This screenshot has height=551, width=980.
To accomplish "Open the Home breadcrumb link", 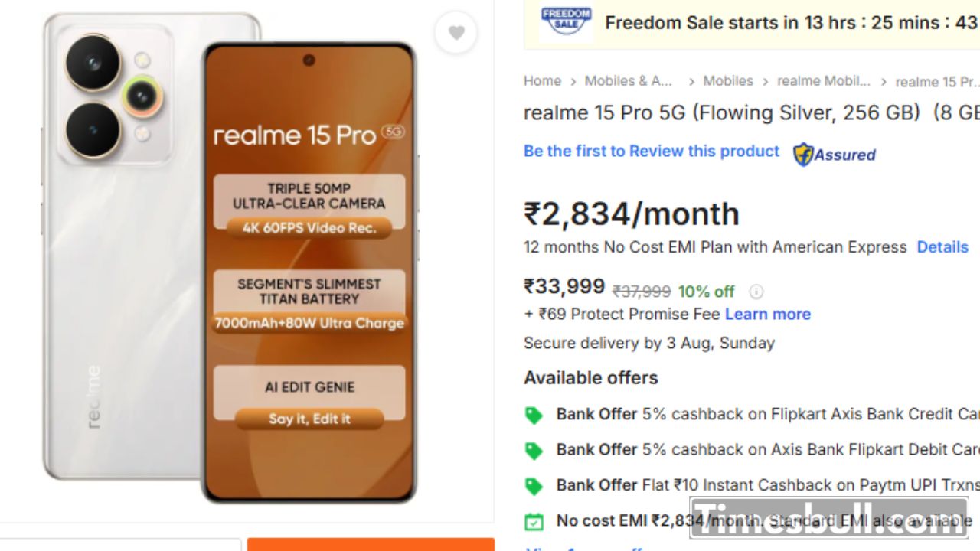I will click(542, 81).
